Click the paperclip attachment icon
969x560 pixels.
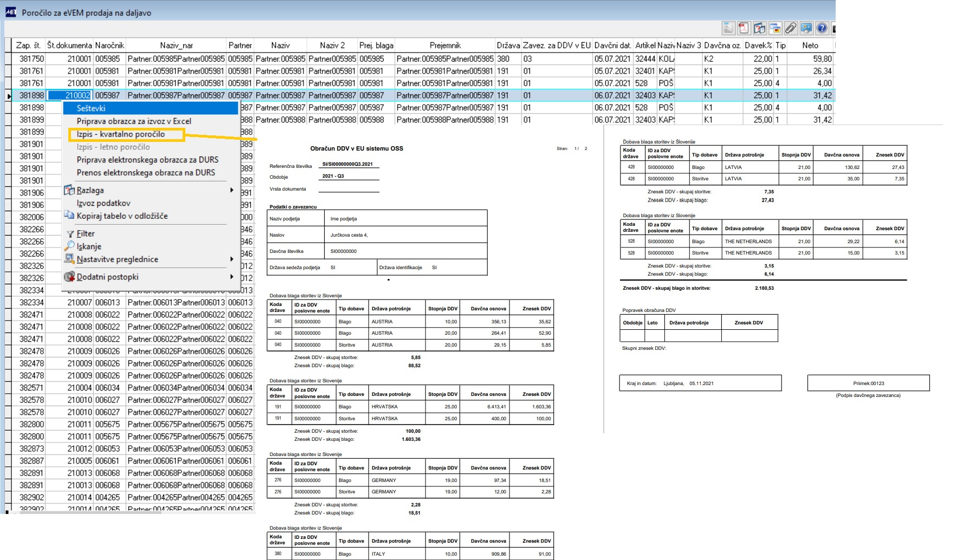791,28
